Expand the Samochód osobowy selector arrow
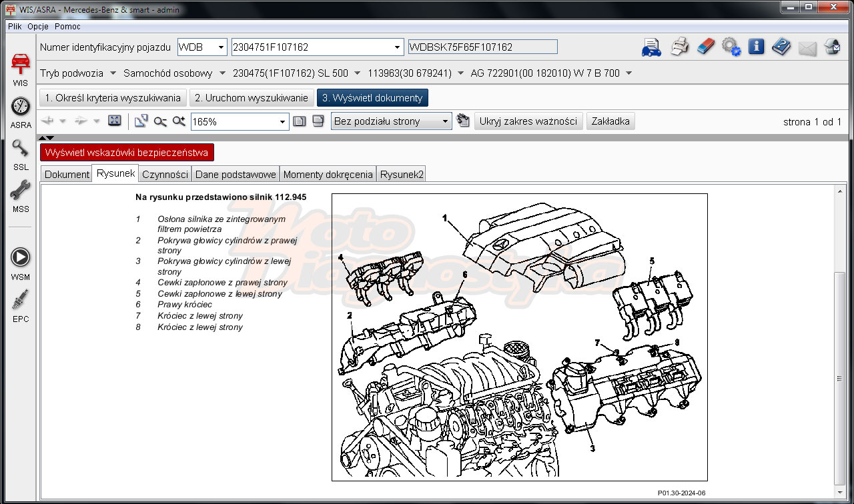 (222, 73)
